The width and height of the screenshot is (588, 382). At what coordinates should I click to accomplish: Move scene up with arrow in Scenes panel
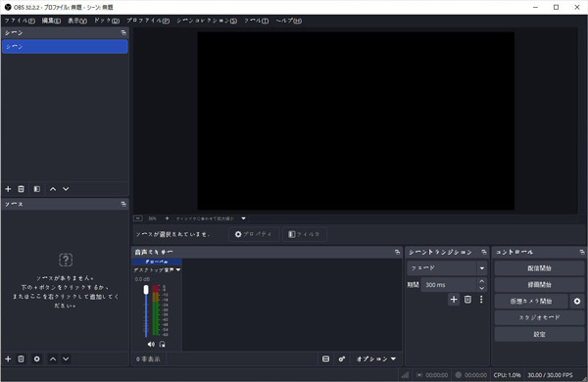53,189
